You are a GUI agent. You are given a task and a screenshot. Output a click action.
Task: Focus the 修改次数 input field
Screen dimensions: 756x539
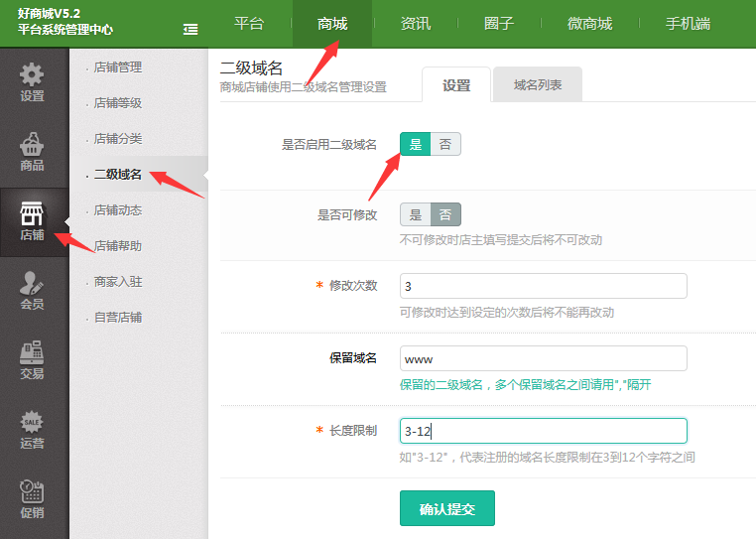point(544,286)
